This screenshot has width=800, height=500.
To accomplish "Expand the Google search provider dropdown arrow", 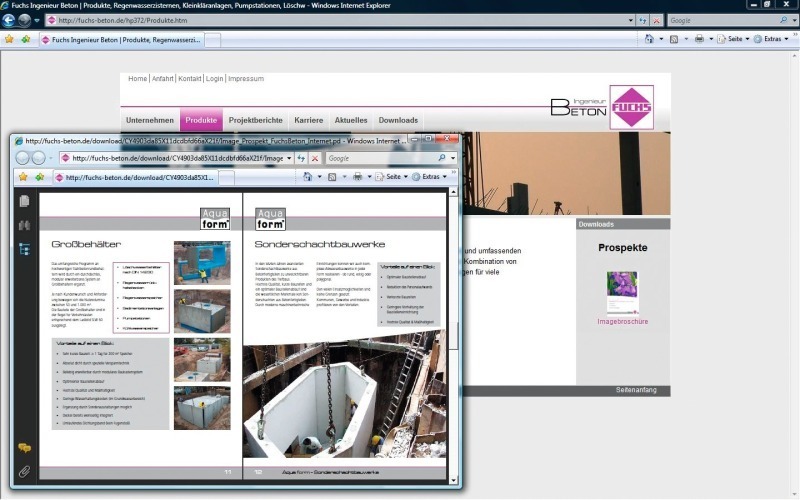I will point(793,20).
